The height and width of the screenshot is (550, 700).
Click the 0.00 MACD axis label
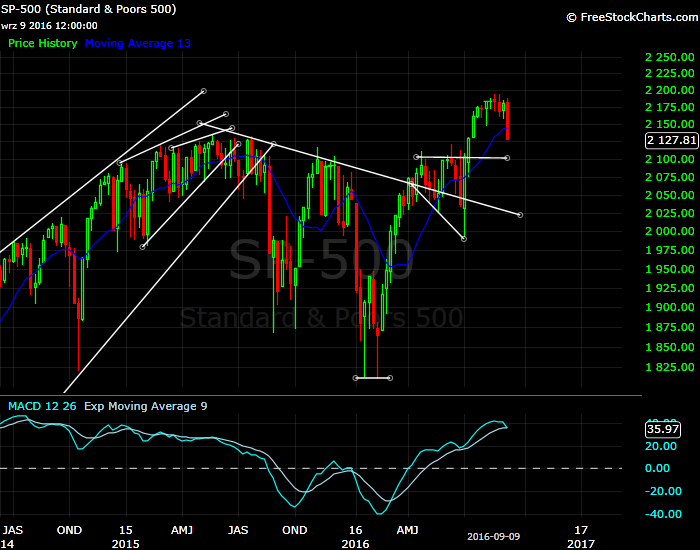pyautogui.click(x=658, y=468)
